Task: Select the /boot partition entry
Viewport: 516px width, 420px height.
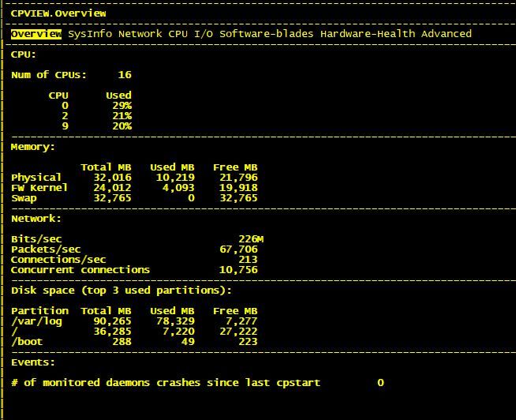Action: [27, 342]
